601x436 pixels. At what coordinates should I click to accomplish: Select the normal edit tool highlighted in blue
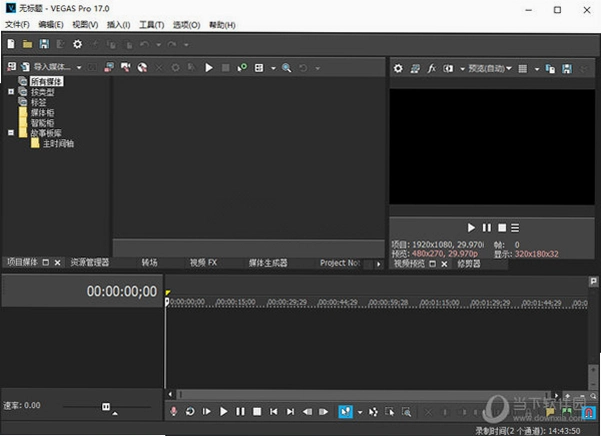click(345, 411)
